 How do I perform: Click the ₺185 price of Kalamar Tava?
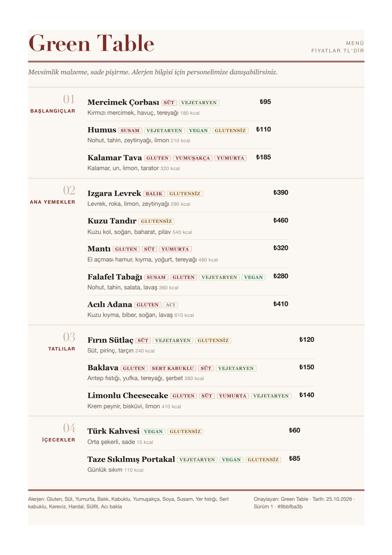coord(264,157)
